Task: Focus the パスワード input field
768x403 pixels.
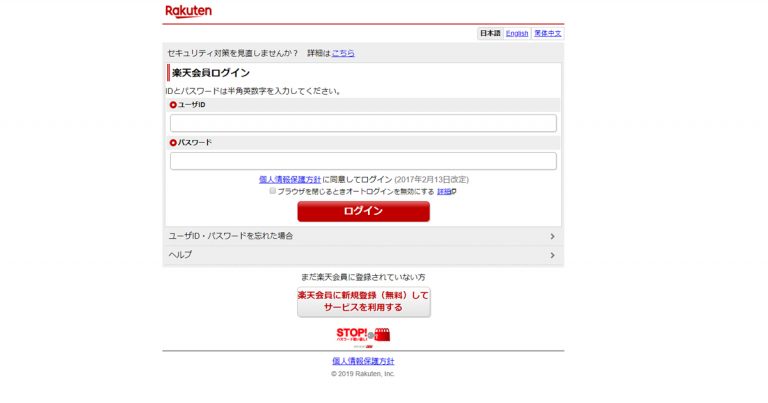Action: point(363,161)
